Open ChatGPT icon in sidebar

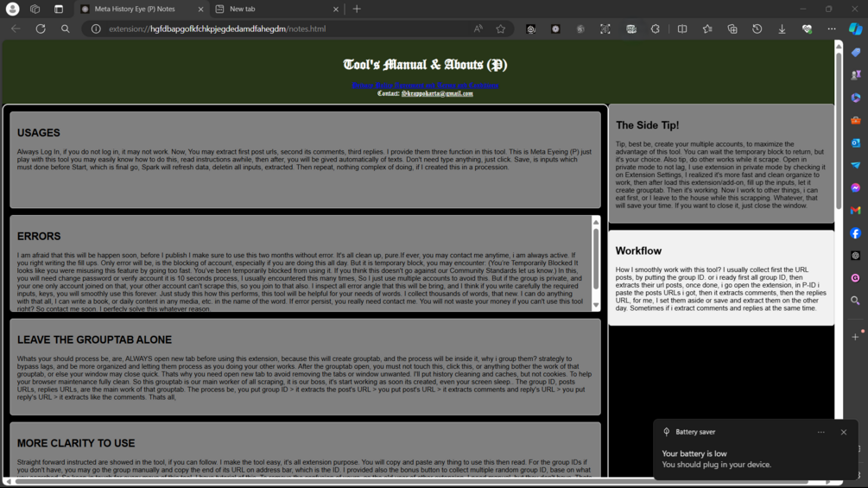pyautogui.click(x=855, y=255)
